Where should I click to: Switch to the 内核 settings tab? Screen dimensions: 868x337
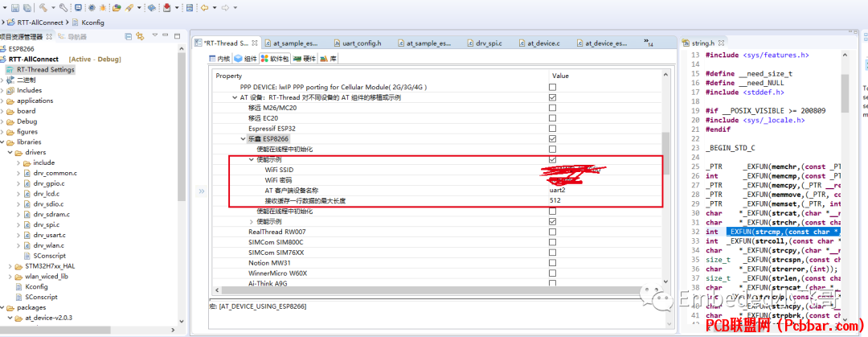tap(219, 58)
